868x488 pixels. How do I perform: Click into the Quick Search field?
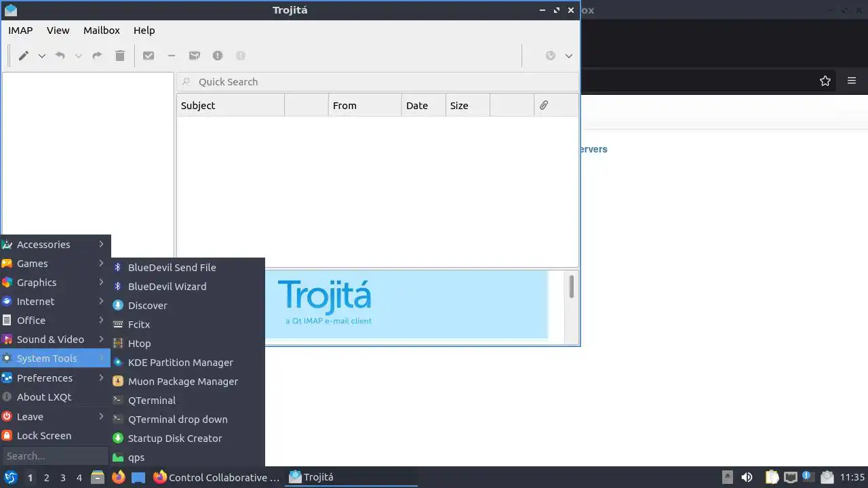coord(378,81)
